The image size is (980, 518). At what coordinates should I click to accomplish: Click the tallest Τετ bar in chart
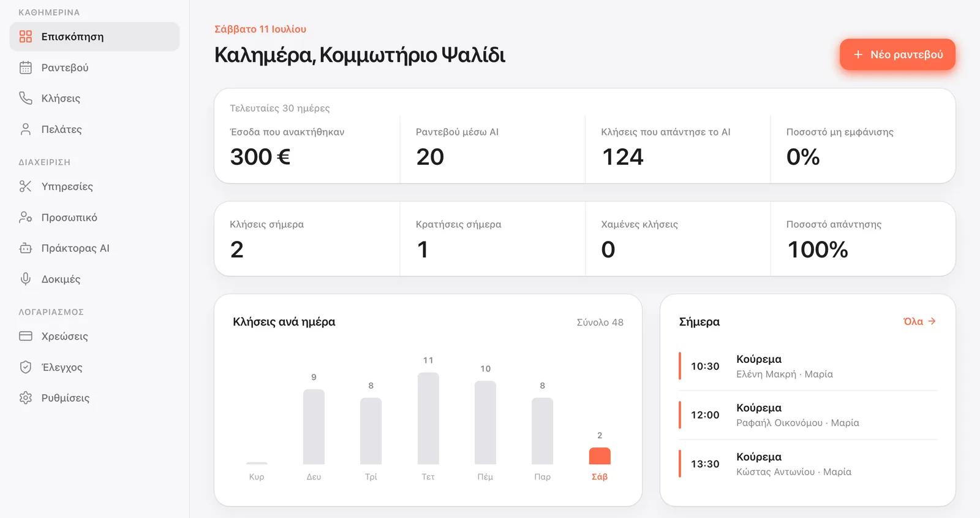tap(428, 419)
